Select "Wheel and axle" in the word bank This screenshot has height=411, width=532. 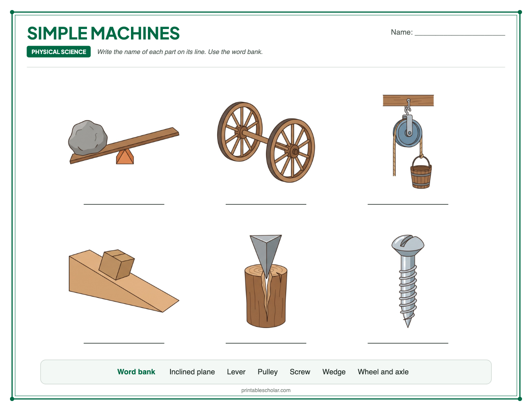click(383, 372)
